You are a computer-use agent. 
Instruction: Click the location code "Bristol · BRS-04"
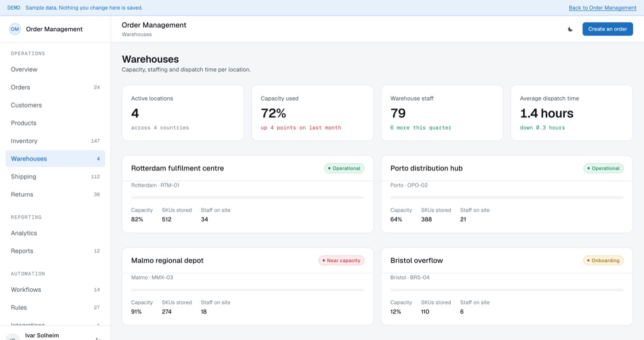(410, 277)
